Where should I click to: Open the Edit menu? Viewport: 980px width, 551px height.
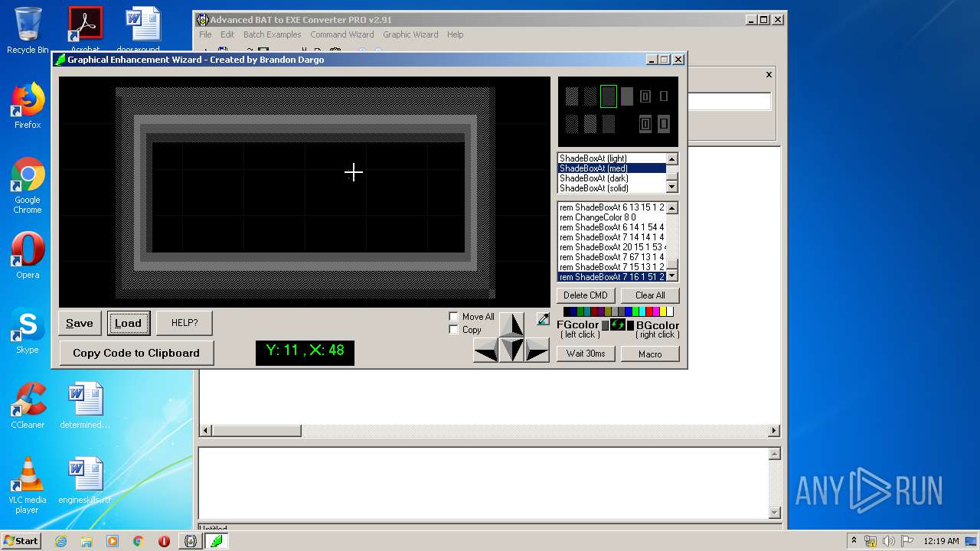[x=227, y=34]
